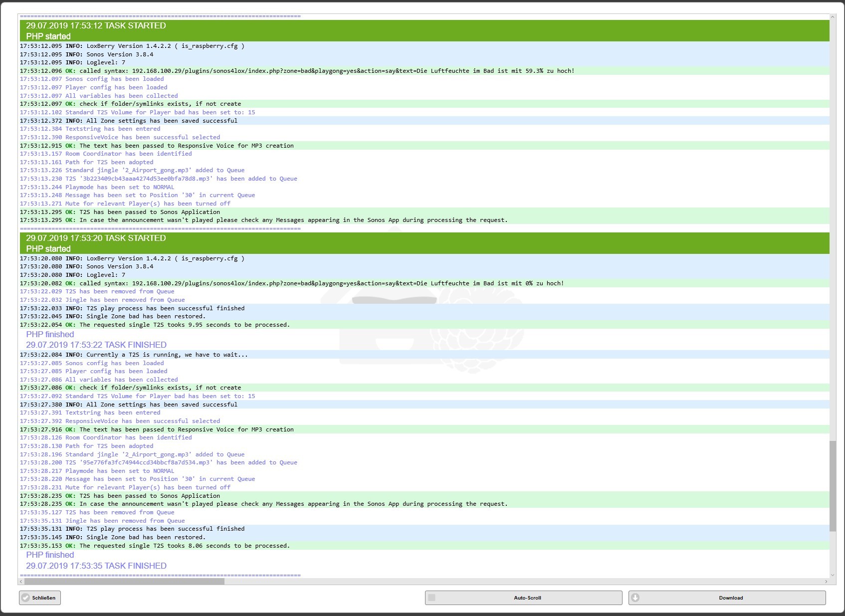Click the horizontal scrollbar left arrow
Viewport: 845px width, 616px height.
click(21, 581)
